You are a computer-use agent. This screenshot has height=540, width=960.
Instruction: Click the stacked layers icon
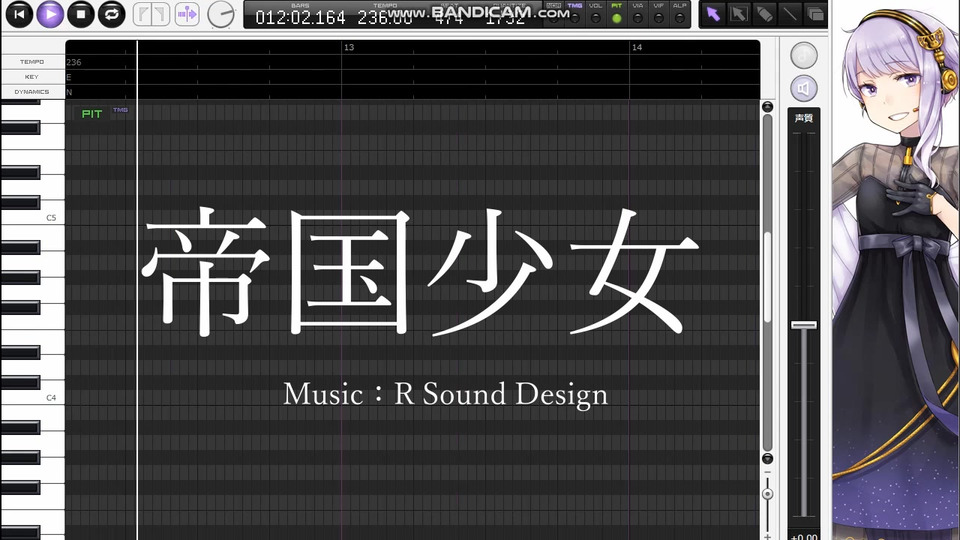tap(815, 14)
